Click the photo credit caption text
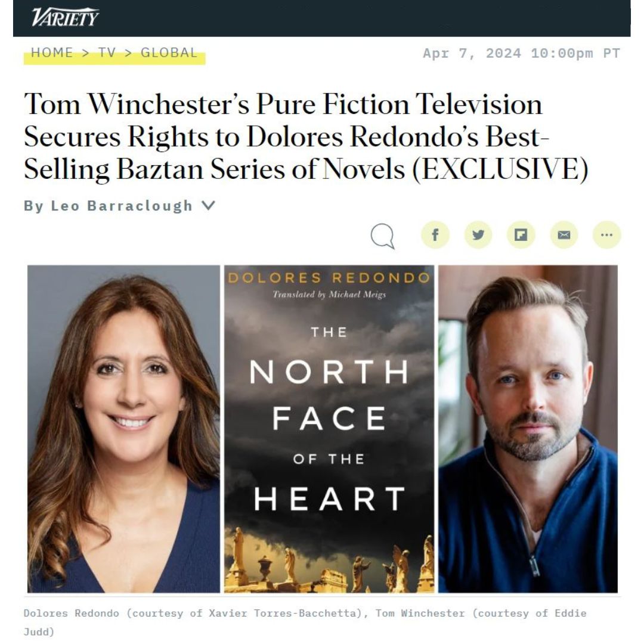The width and height of the screenshot is (644, 644). (x=305, y=622)
